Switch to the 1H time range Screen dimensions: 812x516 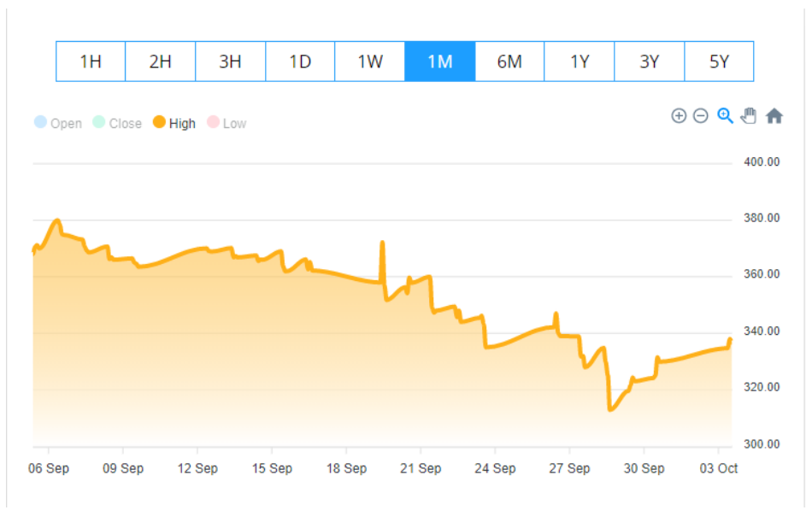(x=91, y=62)
